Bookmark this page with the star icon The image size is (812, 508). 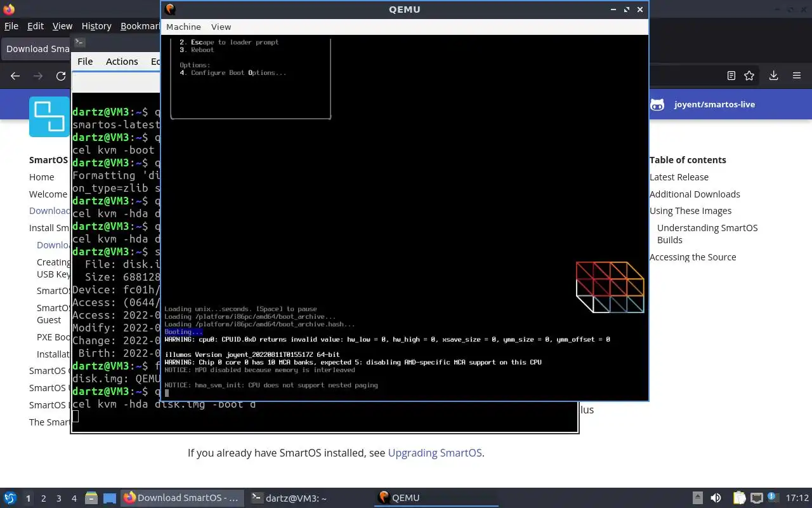click(x=749, y=76)
